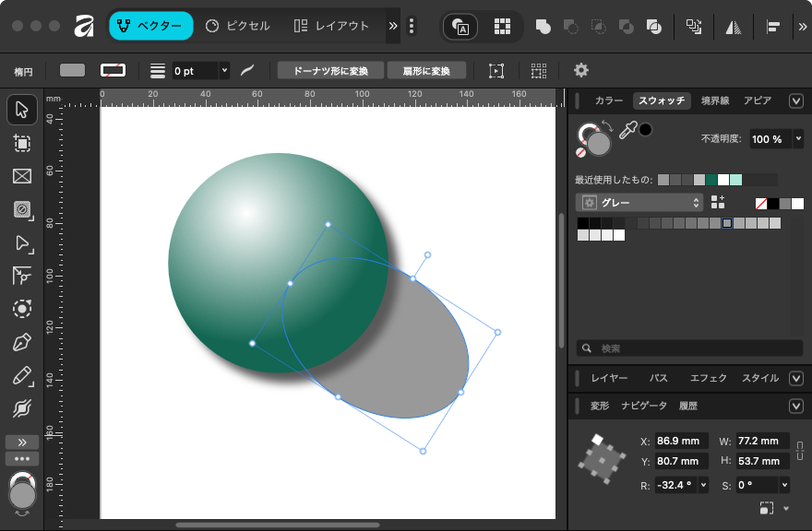Expand the rotation angle dropdown
The height and width of the screenshot is (531, 812).
click(x=703, y=485)
